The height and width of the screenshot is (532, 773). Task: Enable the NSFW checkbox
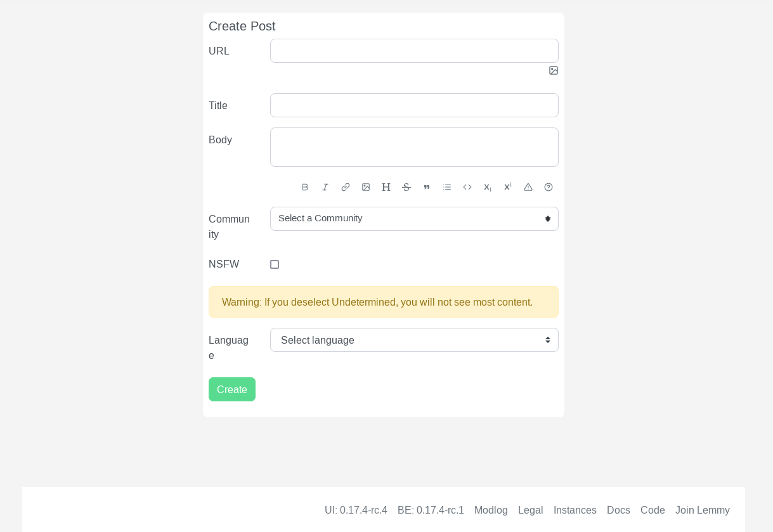pos(275,264)
